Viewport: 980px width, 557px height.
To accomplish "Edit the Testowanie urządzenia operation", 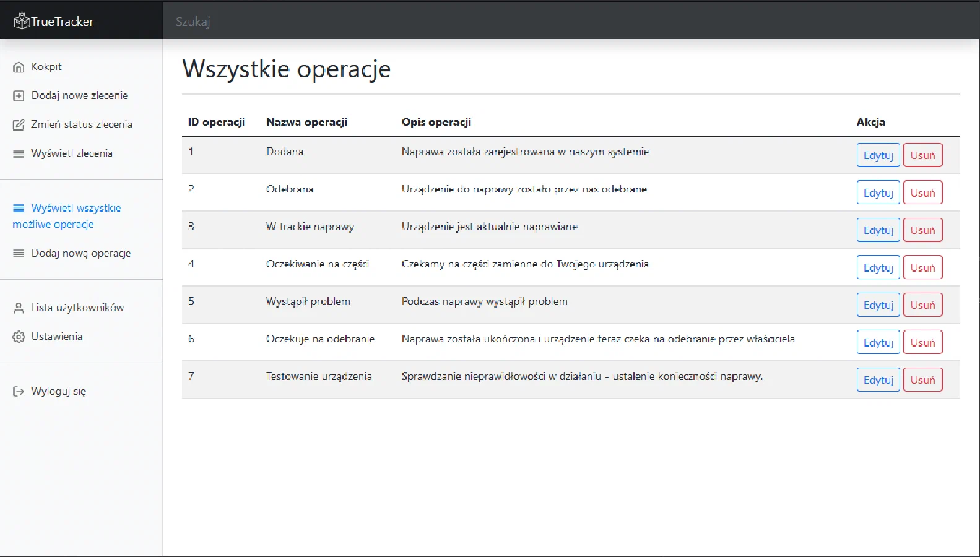I will tap(878, 380).
